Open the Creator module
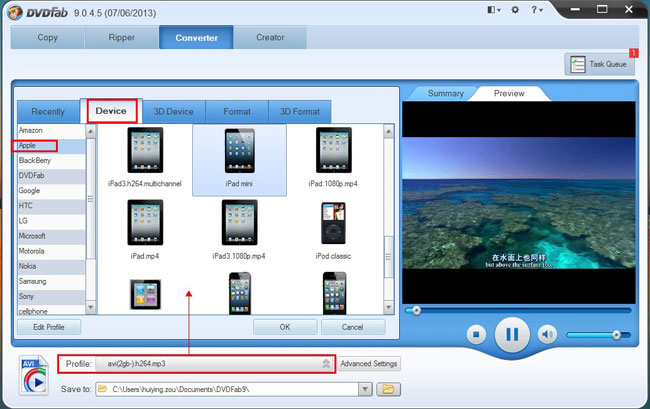 point(270,37)
